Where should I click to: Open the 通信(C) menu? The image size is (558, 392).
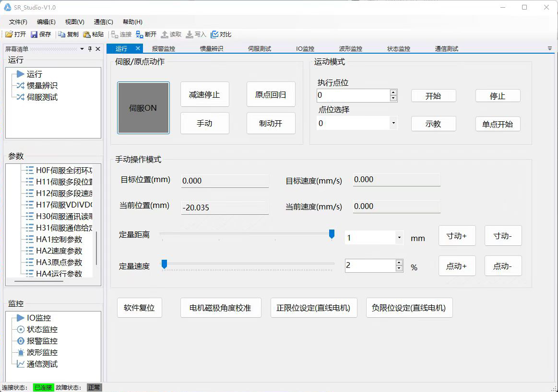[x=103, y=22]
